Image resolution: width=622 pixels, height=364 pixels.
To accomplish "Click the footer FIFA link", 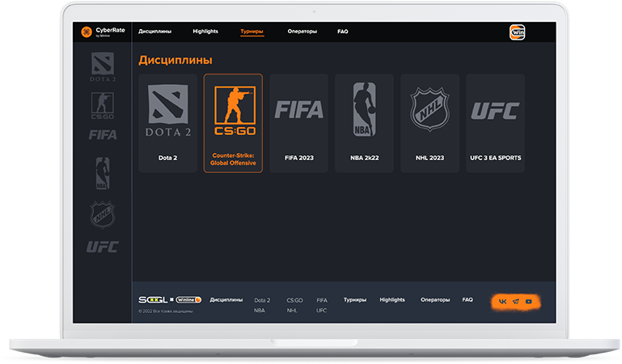I will click(322, 300).
